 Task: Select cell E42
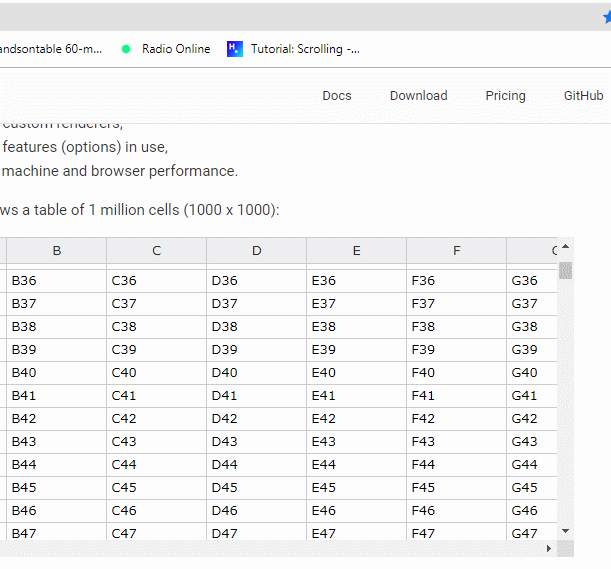pos(357,419)
